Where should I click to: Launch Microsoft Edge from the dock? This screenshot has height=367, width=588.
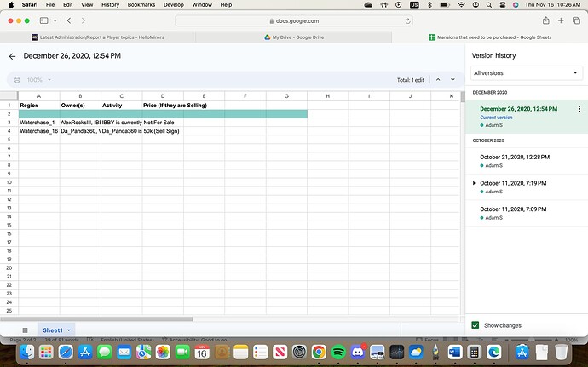click(x=494, y=352)
